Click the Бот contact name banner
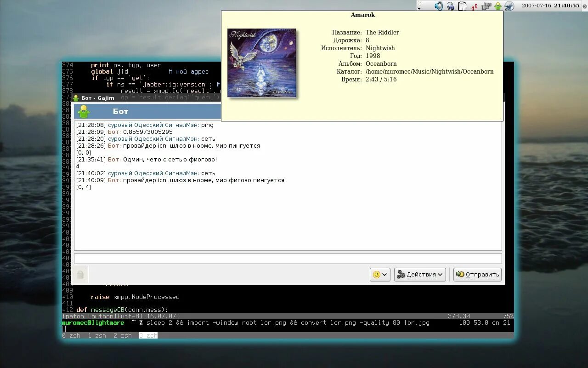This screenshot has width=588, height=368. 120,111
